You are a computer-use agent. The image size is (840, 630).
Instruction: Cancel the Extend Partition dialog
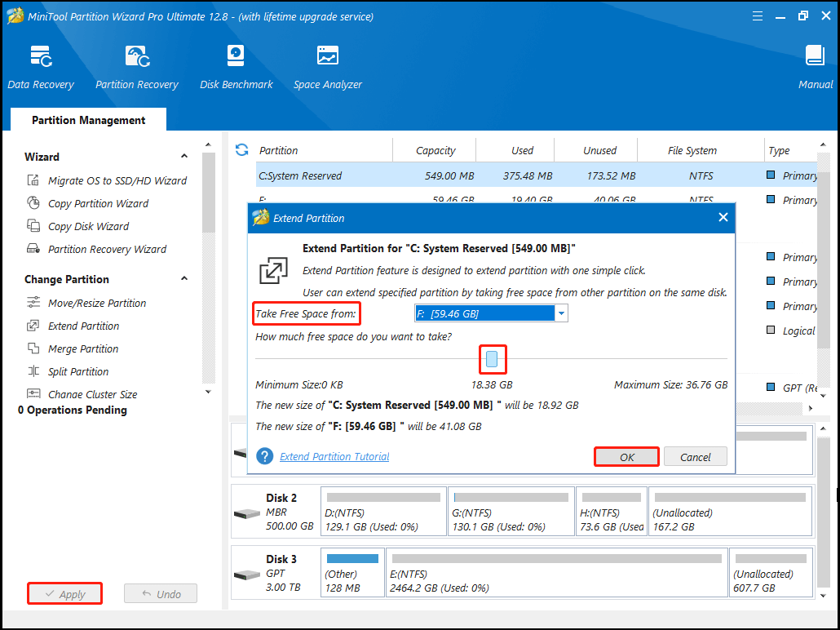coord(696,457)
